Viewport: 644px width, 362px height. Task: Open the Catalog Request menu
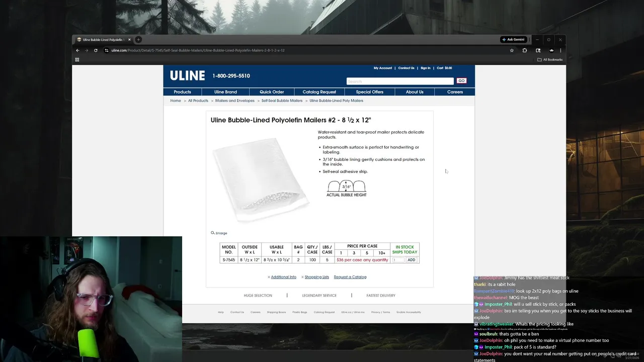click(319, 92)
